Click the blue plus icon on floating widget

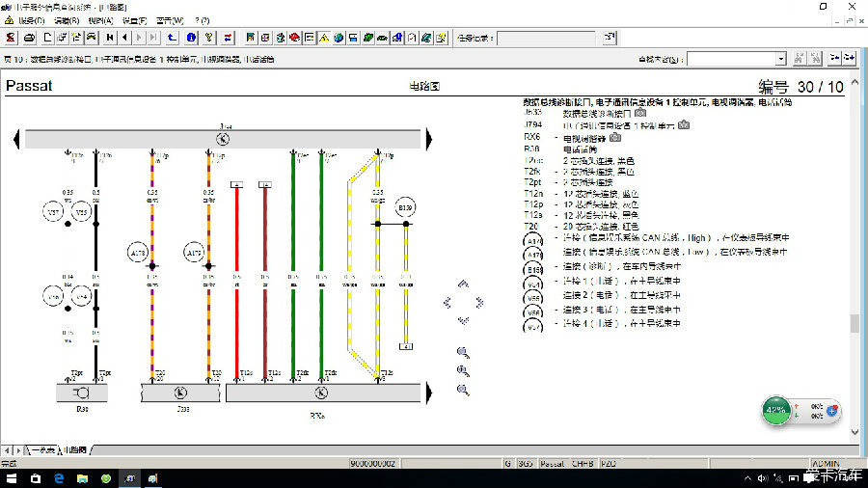[831, 411]
